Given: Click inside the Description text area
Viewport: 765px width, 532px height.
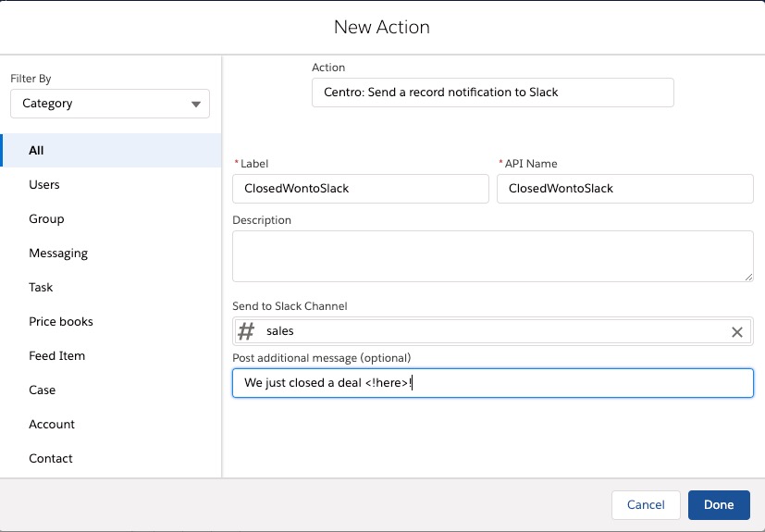Looking at the screenshot, I should (x=493, y=256).
